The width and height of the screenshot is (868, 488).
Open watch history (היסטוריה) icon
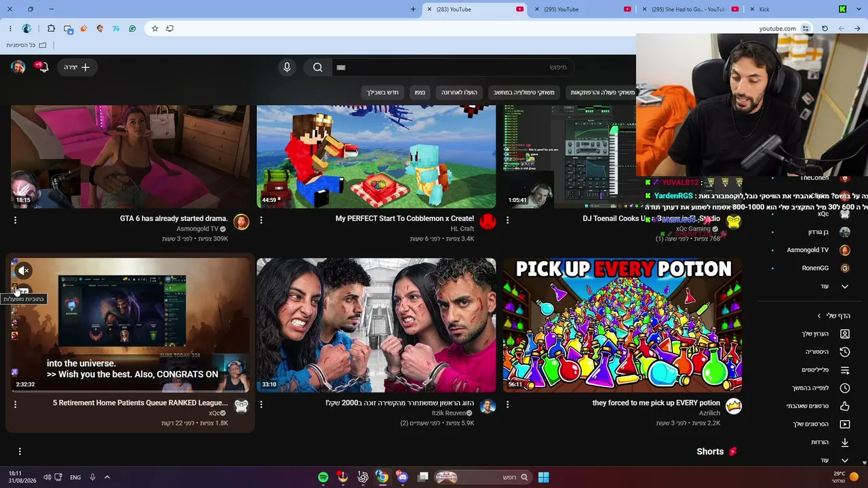[x=845, y=352]
